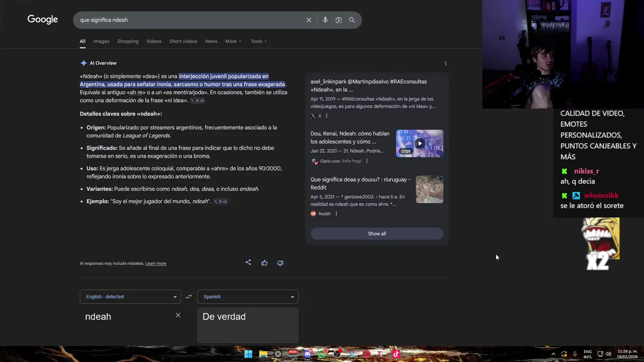Start voice search with the microphone icon
The width and height of the screenshot is (644, 362).
[x=325, y=20]
